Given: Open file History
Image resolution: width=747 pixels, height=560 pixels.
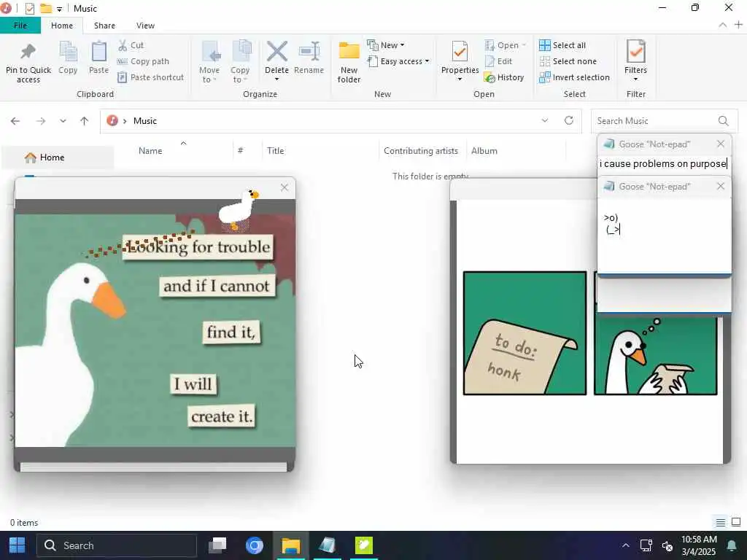Looking at the screenshot, I should 504,77.
